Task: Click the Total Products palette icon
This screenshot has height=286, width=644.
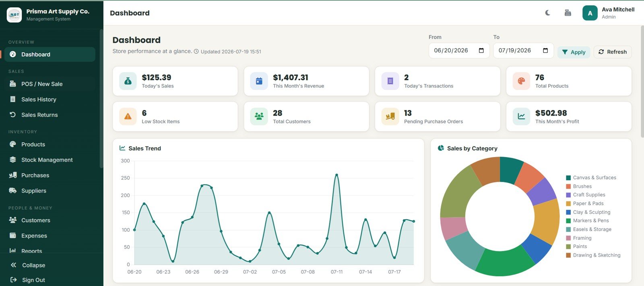Action: [x=521, y=81]
